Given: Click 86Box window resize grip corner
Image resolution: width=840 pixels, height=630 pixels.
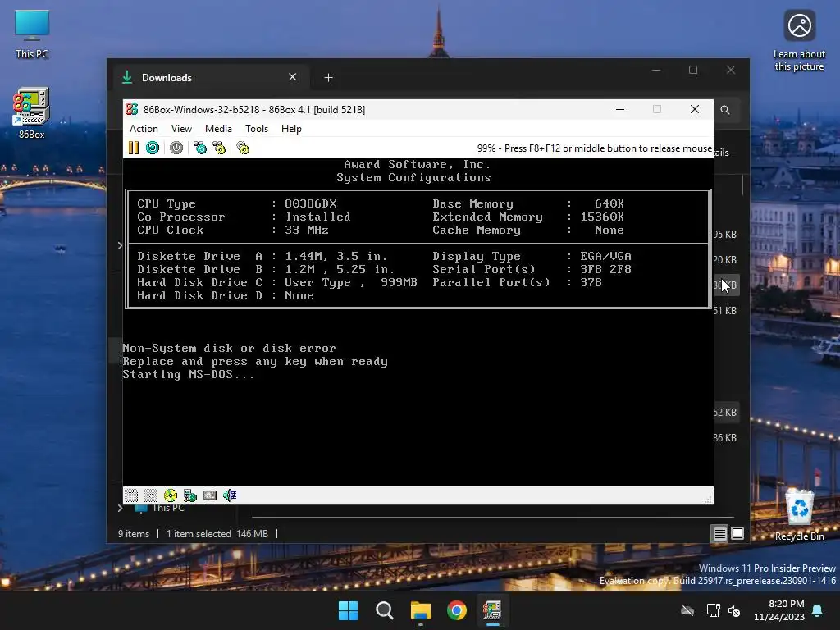Looking at the screenshot, I should tap(708, 500).
